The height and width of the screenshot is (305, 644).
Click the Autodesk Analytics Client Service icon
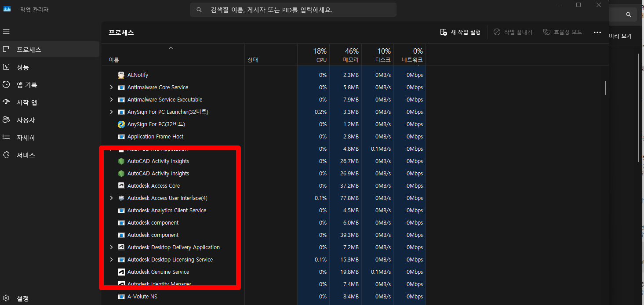click(x=121, y=211)
